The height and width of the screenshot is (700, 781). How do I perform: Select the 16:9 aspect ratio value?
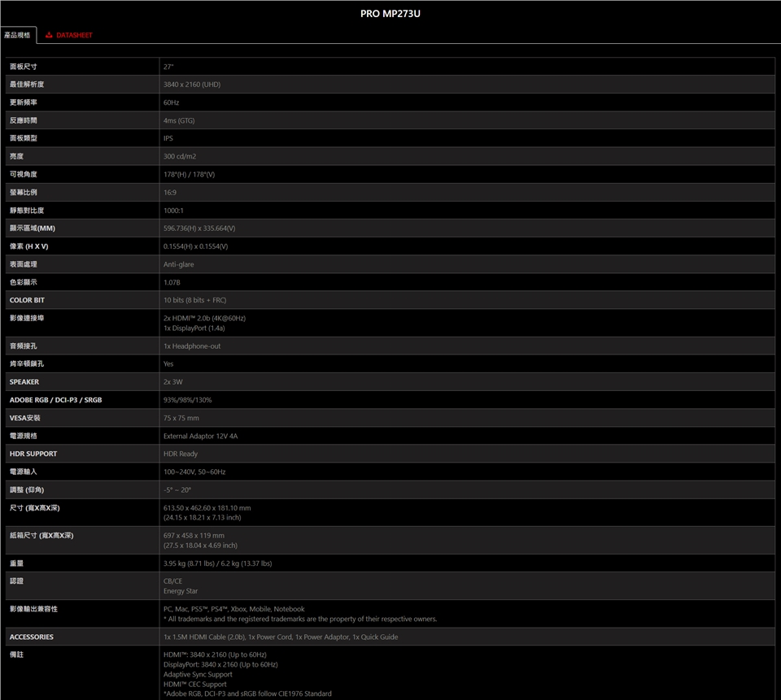[169, 192]
